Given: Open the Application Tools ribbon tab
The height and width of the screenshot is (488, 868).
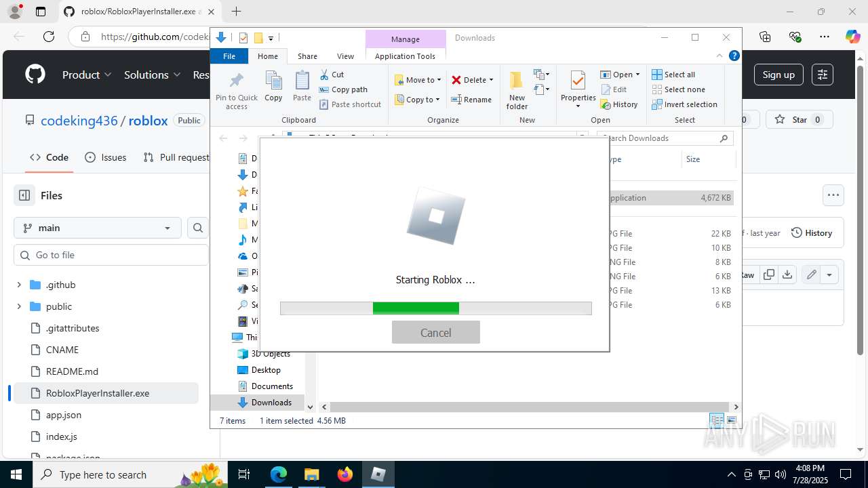Looking at the screenshot, I should pos(405,56).
